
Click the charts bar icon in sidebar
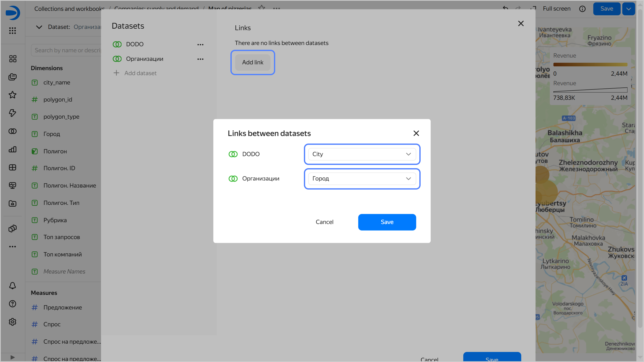13,150
